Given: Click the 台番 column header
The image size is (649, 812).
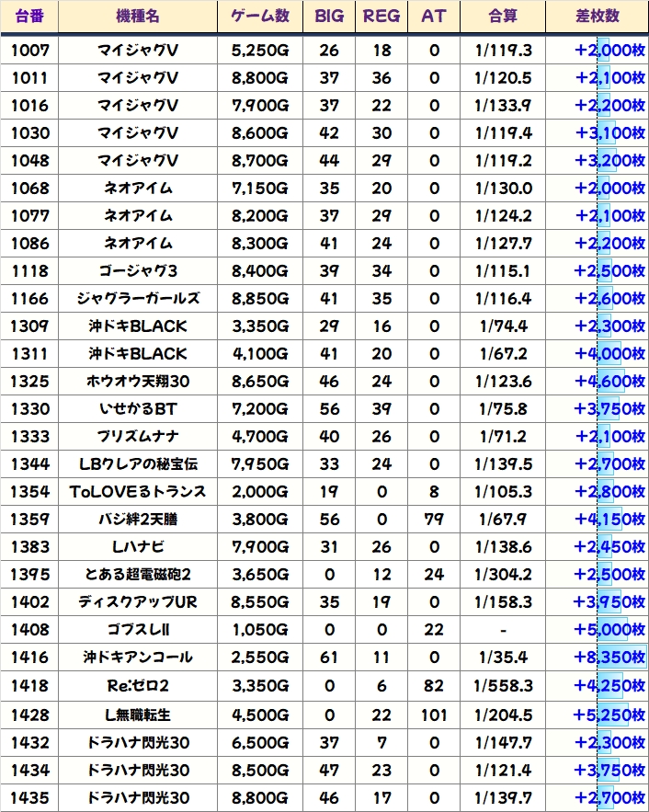Looking at the screenshot, I should [30, 17].
